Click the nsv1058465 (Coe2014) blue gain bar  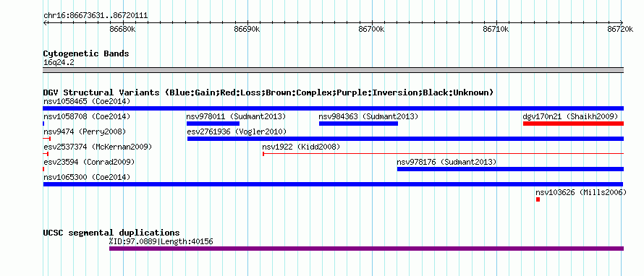tap(334, 108)
